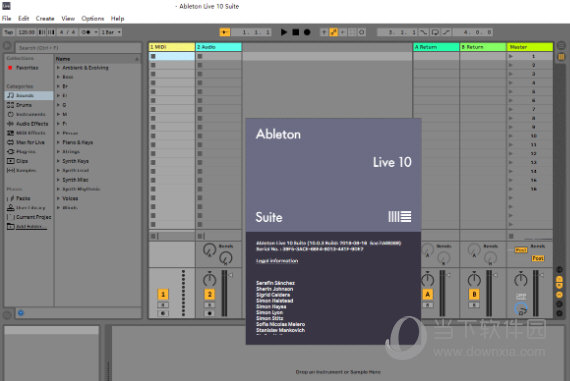570x381 pixels.
Task: Click the Sounds category note icon
Action: pos(11,95)
